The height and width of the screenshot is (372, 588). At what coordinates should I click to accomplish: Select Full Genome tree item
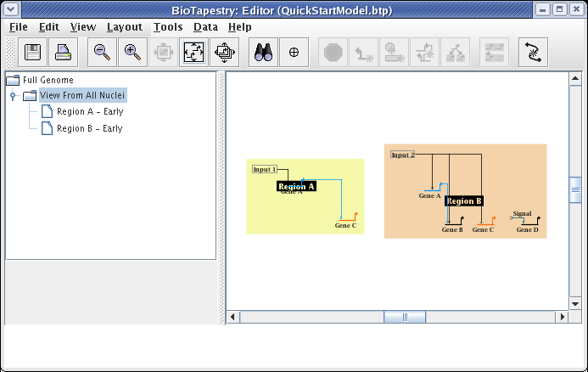click(48, 80)
